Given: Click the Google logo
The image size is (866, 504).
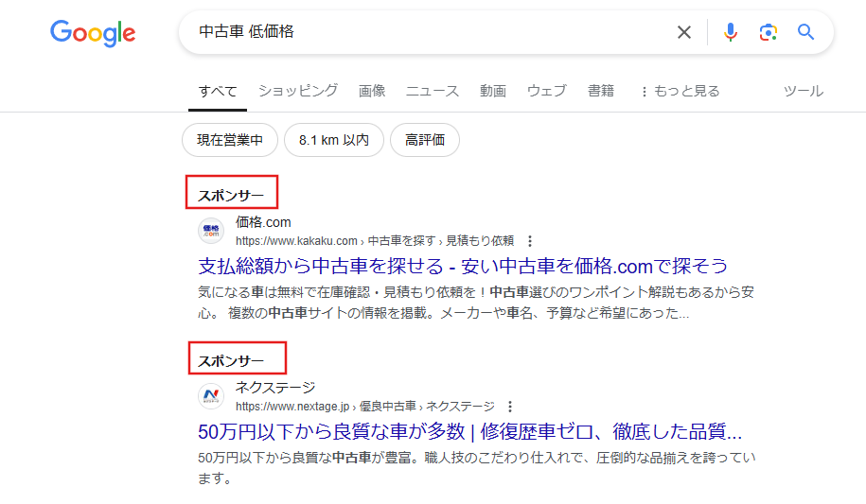Looking at the screenshot, I should [93, 32].
